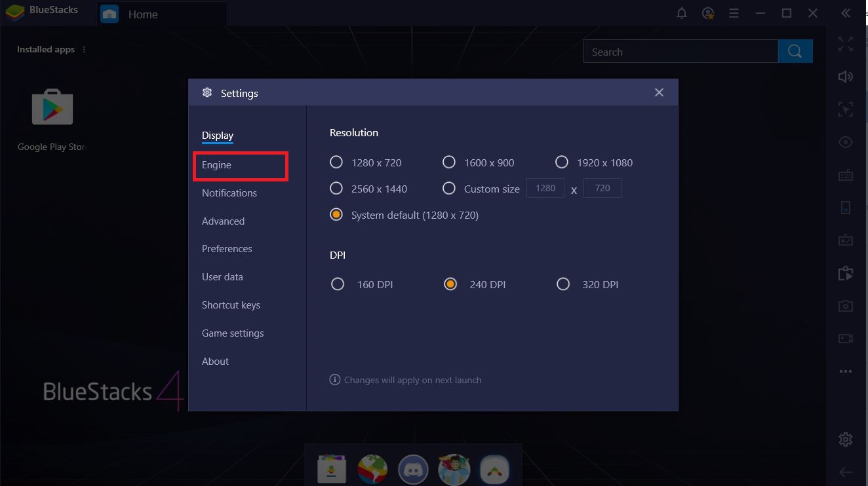Open the Discord dock icon
Image resolution: width=868 pixels, height=486 pixels.
click(x=413, y=469)
